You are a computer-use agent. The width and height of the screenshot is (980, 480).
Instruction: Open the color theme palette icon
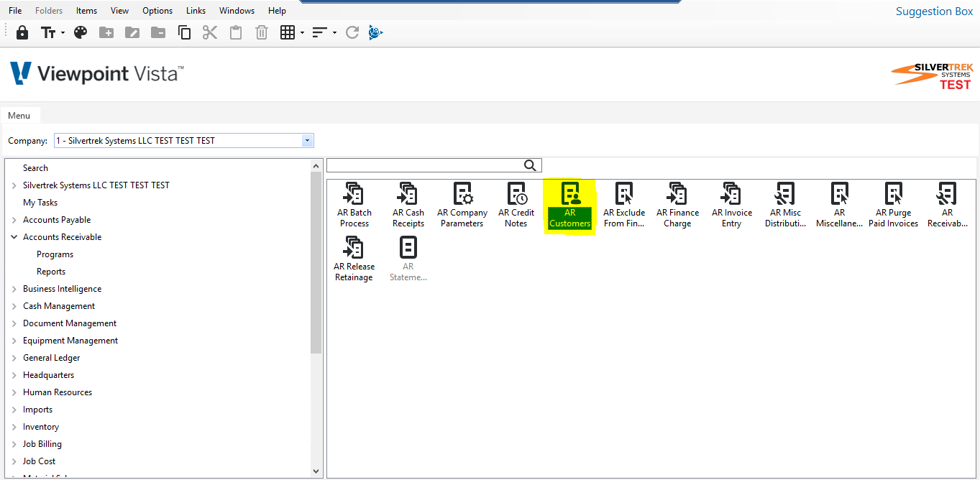81,32
